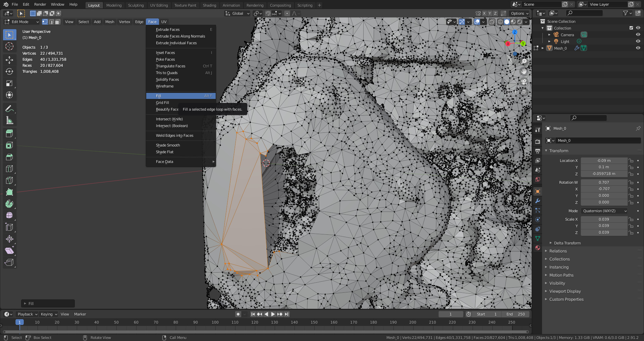Select the Scale tool in the toolbar

pyautogui.click(x=9, y=83)
